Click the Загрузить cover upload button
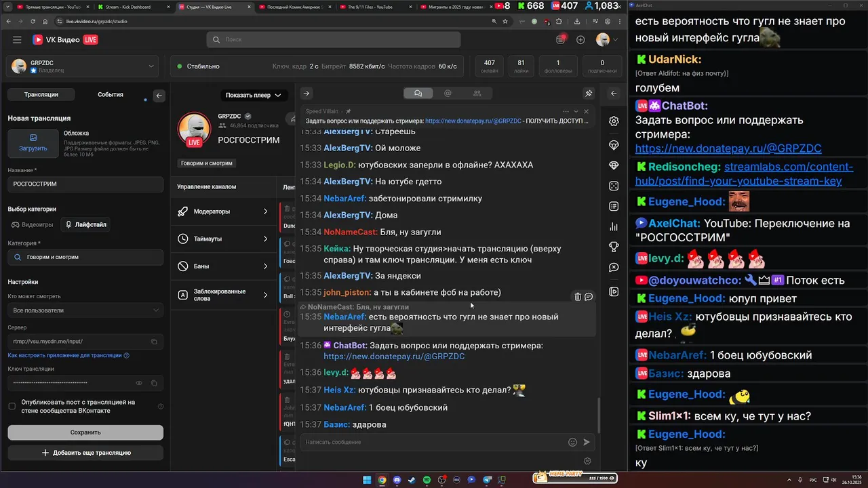The image size is (868, 488). coord(33,143)
